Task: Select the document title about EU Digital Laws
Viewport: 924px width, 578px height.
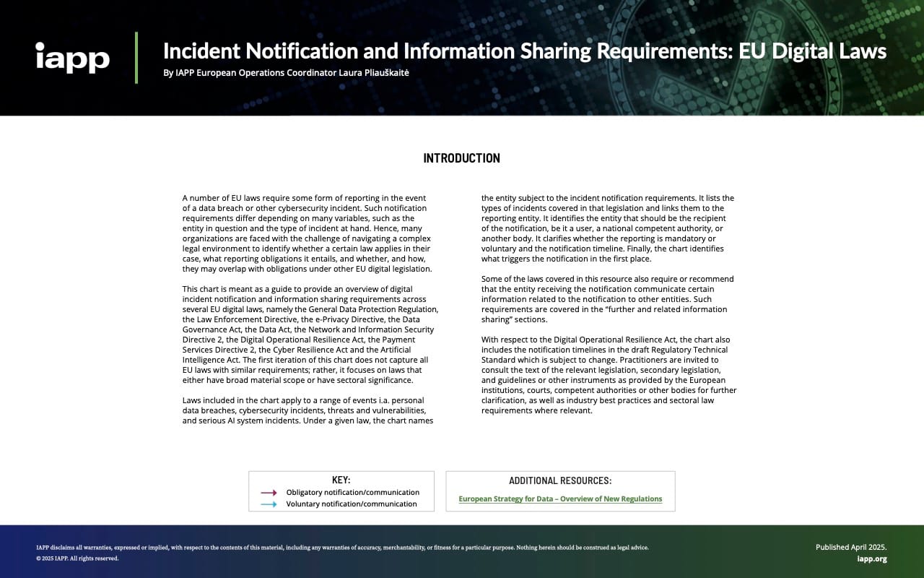Action: click(x=525, y=51)
